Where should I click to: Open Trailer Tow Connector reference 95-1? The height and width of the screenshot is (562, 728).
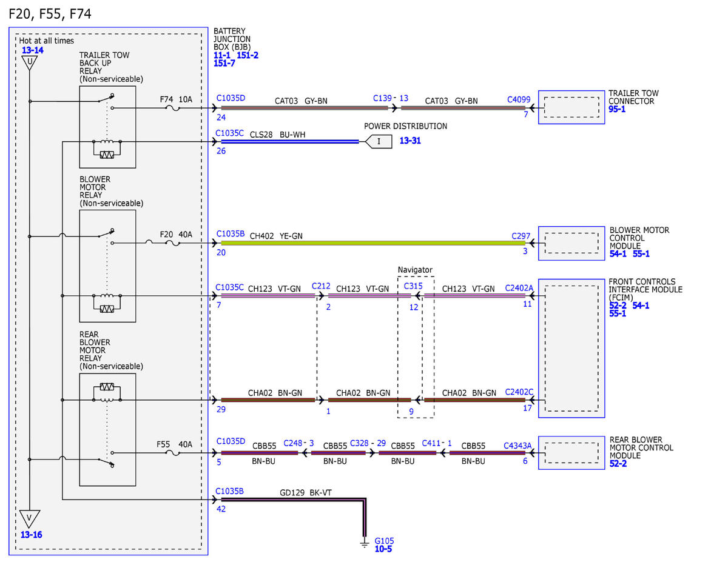tap(619, 109)
